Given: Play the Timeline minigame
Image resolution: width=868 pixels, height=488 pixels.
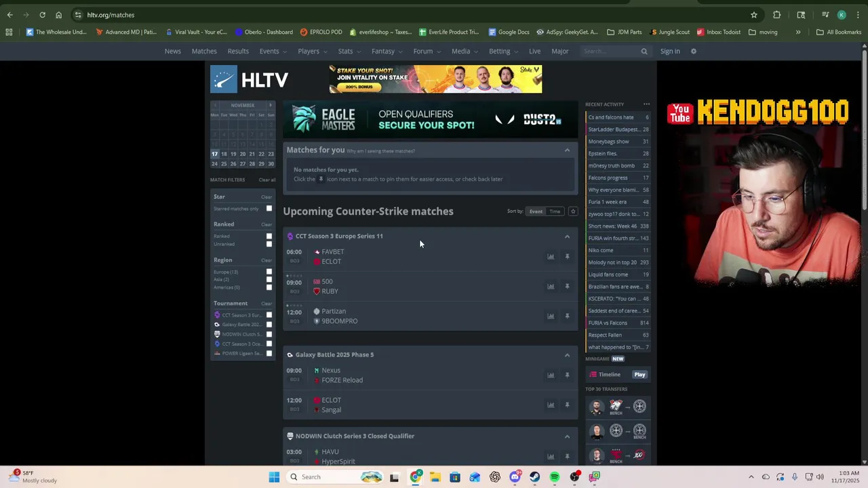Looking at the screenshot, I should [x=639, y=375].
